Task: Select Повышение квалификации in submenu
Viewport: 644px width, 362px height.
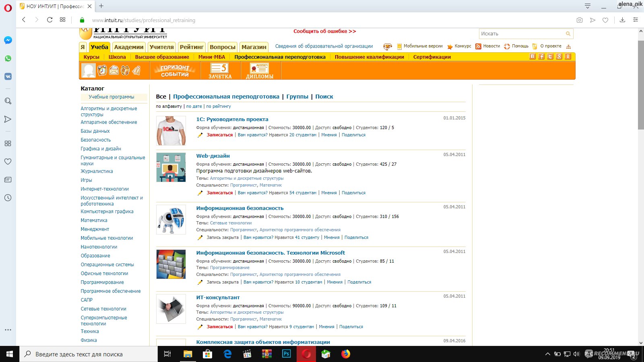Action: 369,57
